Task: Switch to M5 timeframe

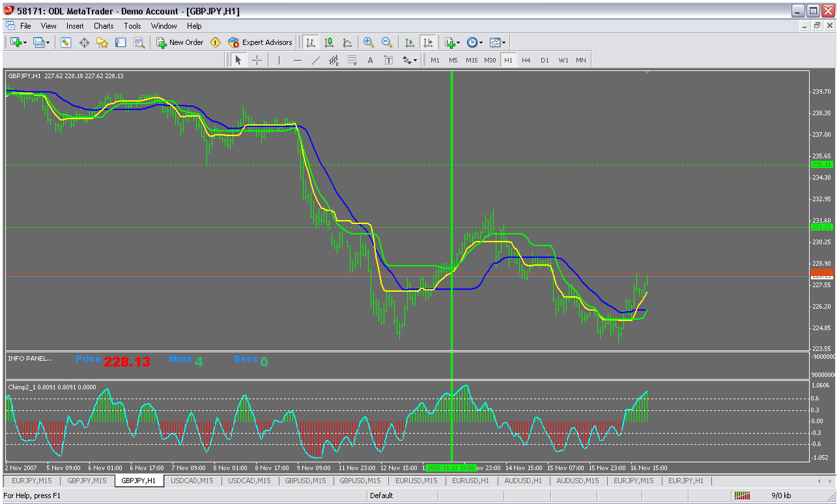Action: point(453,60)
